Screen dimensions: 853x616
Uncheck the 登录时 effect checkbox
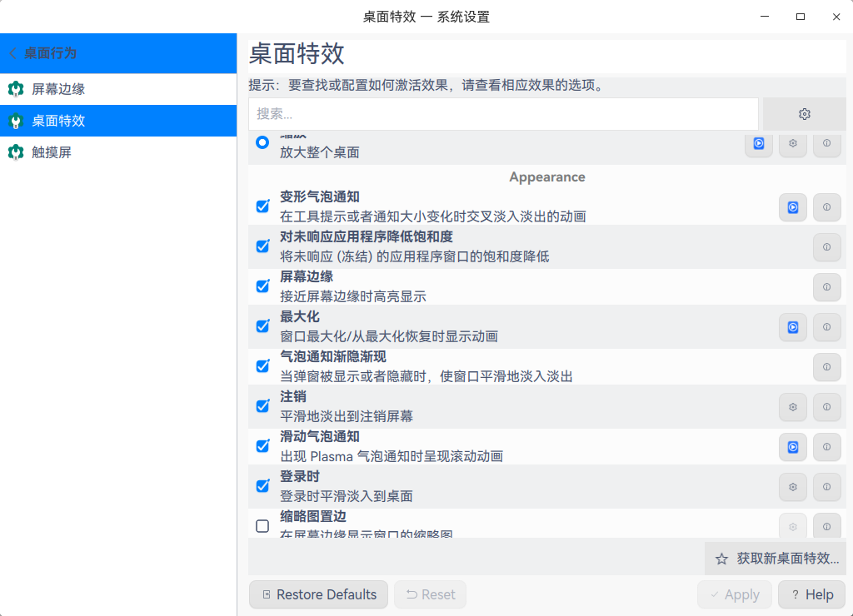tap(262, 486)
